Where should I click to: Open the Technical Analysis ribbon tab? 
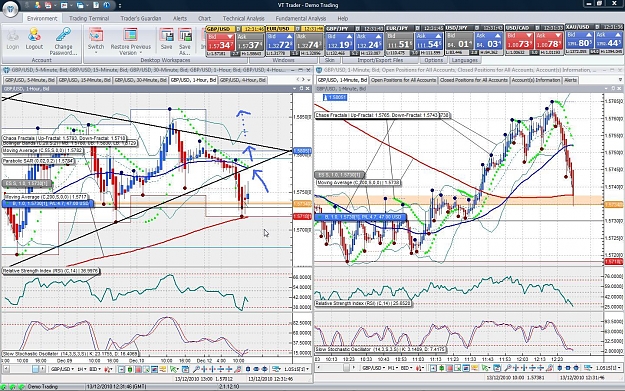[243, 18]
